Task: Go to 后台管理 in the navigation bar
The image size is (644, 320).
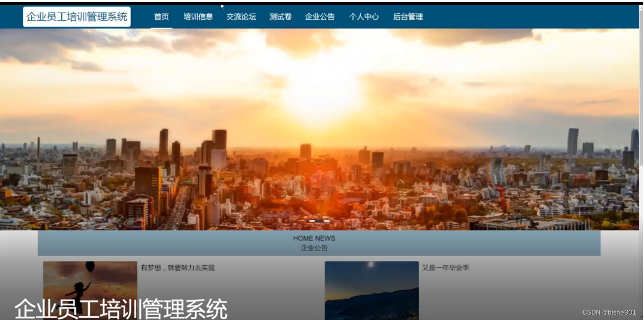Action: [x=408, y=17]
